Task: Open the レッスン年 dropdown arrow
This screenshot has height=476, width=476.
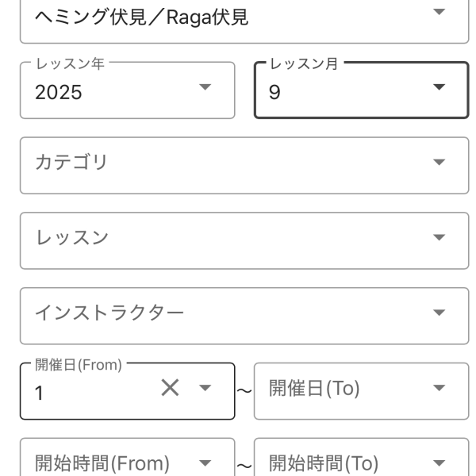Action: pos(205,86)
